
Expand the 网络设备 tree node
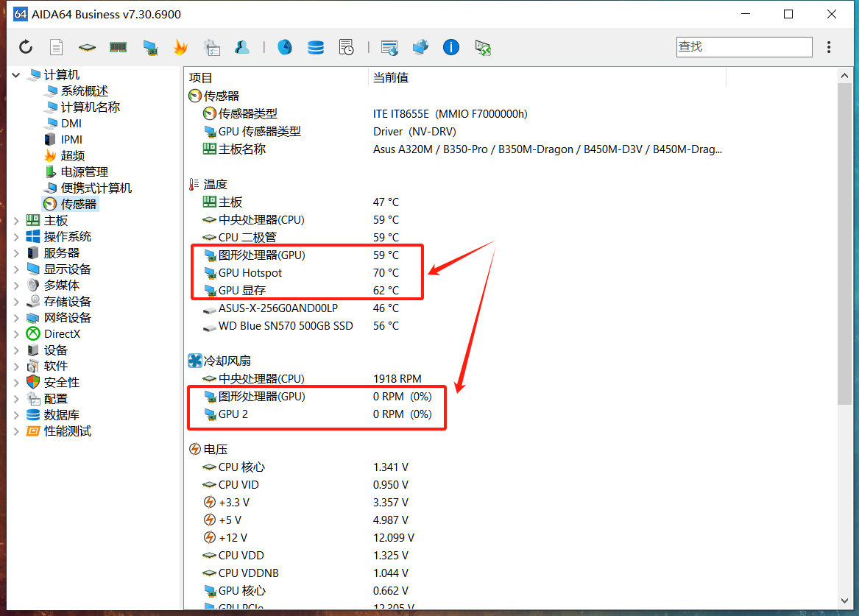(x=16, y=318)
